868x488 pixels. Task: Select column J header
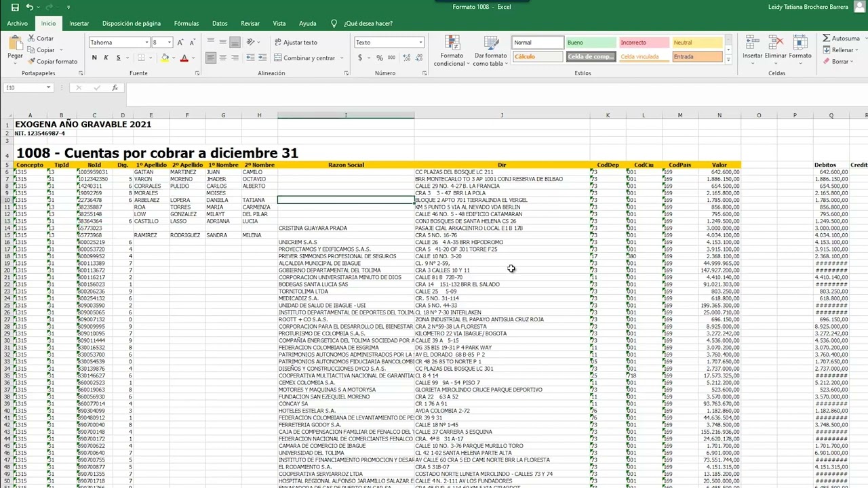[x=502, y=115]
